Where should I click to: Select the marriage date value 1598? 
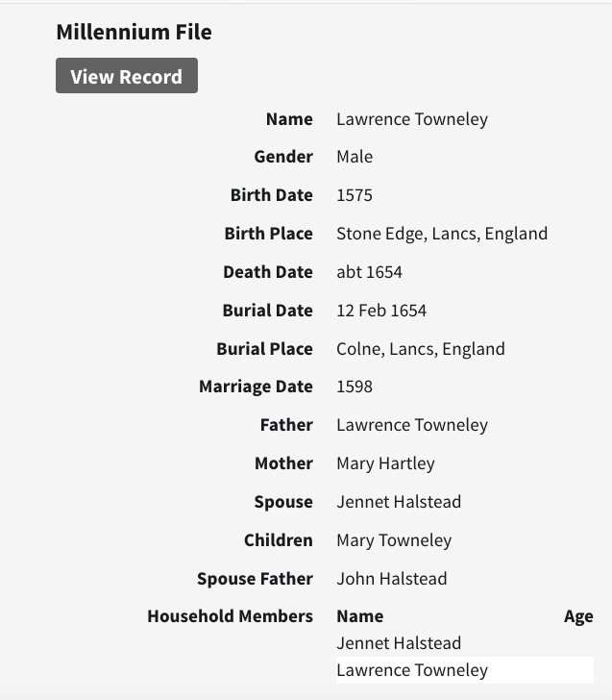tap(355, 387)
